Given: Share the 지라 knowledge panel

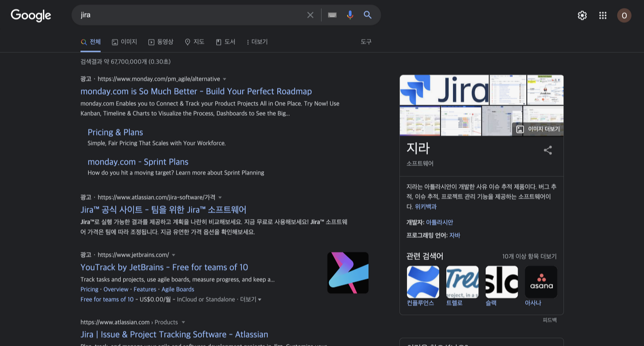Looking at the screenshot, I should [x=548, y=150].
